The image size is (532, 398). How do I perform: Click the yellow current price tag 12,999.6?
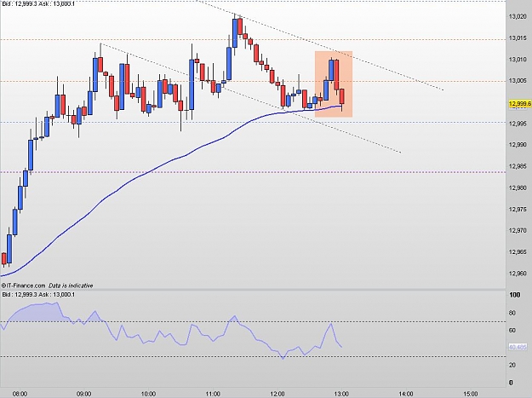click(520, 104)
